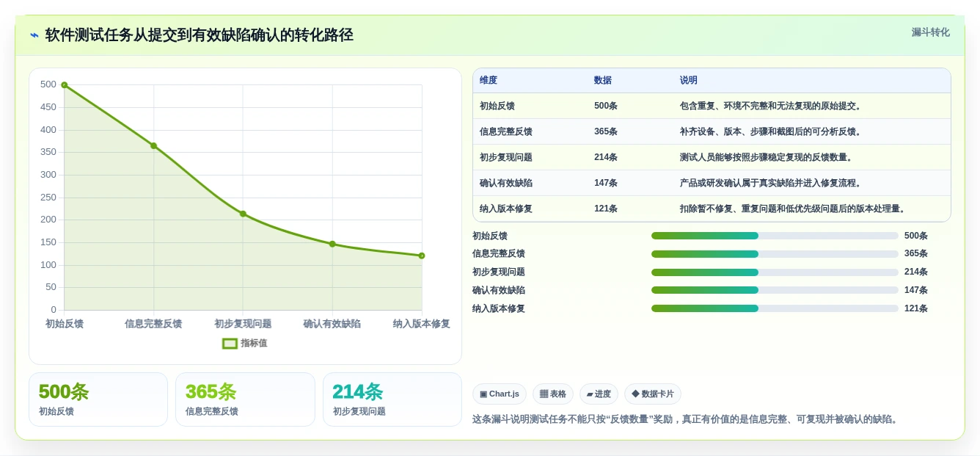
Task: Click the y-axis value 250
Action: [48, 198]
